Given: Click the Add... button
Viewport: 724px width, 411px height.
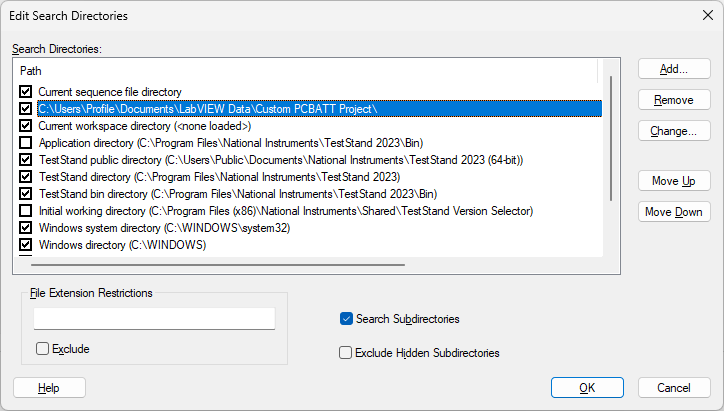Looking at the screenshot, I should point(674,69).
